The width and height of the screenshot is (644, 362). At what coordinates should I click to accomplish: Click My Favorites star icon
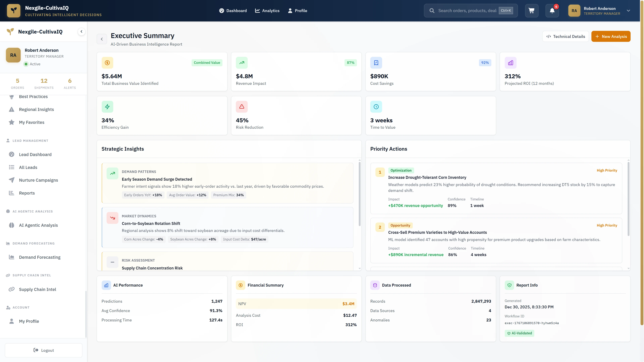[x=12, y=122]
